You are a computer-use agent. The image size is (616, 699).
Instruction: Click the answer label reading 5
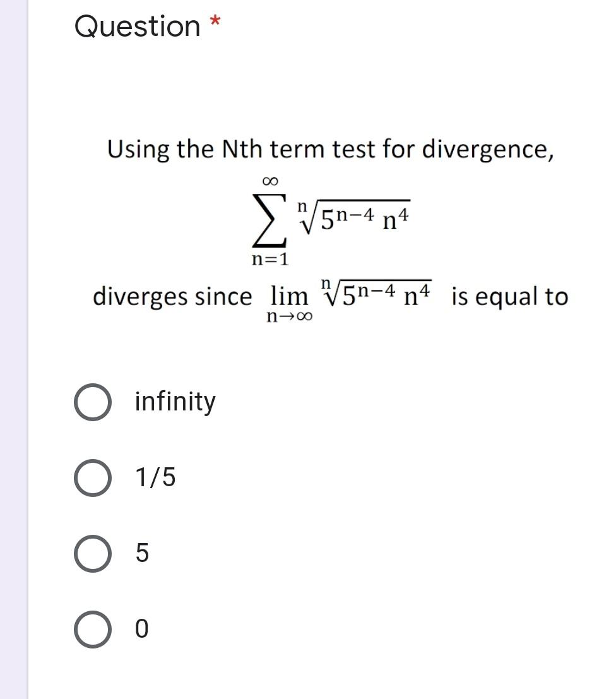pyautogui.click(x=143, y=554)
